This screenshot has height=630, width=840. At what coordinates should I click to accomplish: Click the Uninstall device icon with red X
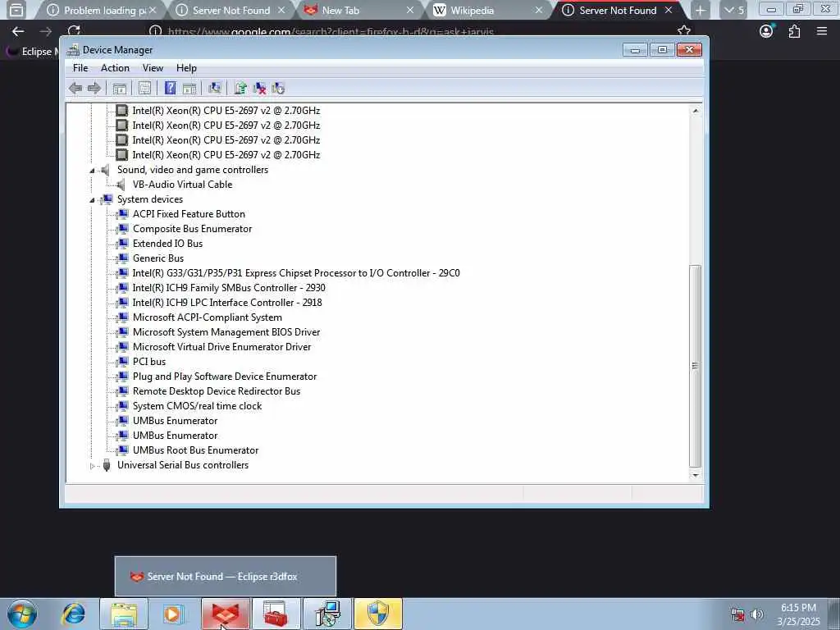tap(260, 89)
